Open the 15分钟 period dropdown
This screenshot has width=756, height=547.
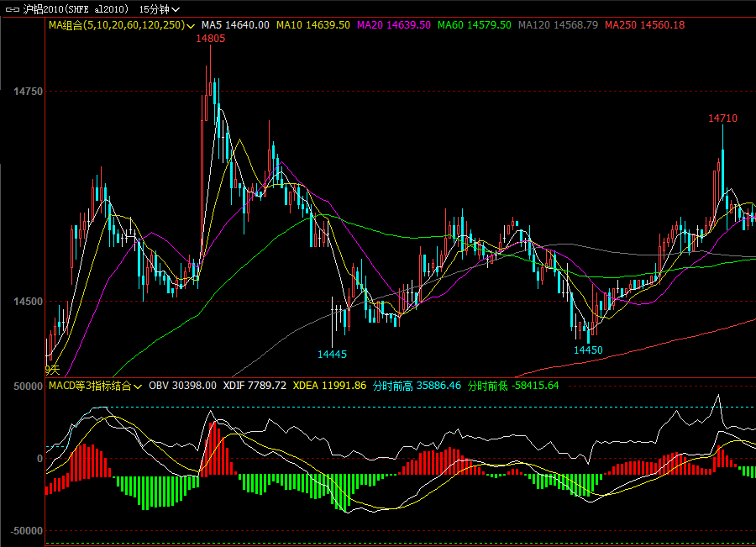[x=159, y=9]
